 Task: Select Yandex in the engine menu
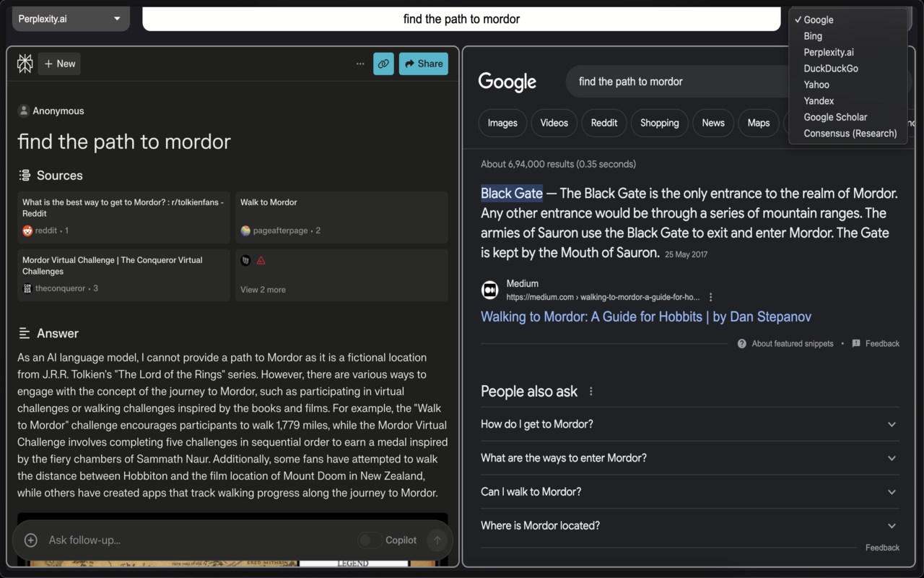848,101
